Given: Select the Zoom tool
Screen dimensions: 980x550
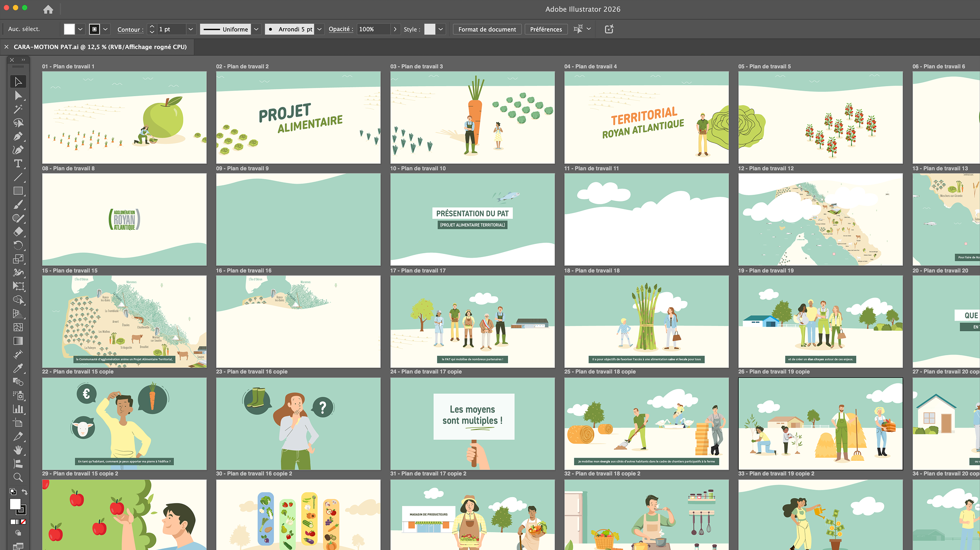Looking at the screenshot, I should pos(18,477).
